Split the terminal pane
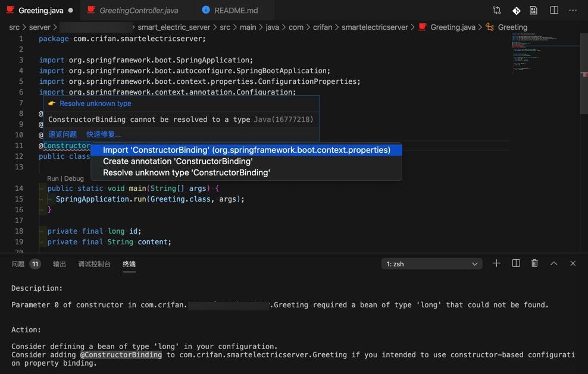Screen dimensions: 588x374 (515, 263)
